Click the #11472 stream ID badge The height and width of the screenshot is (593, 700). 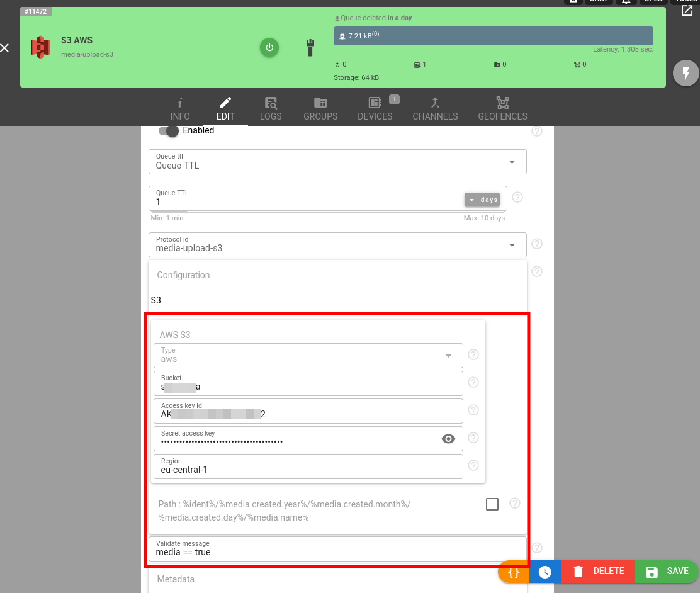[x=36, y=11]
